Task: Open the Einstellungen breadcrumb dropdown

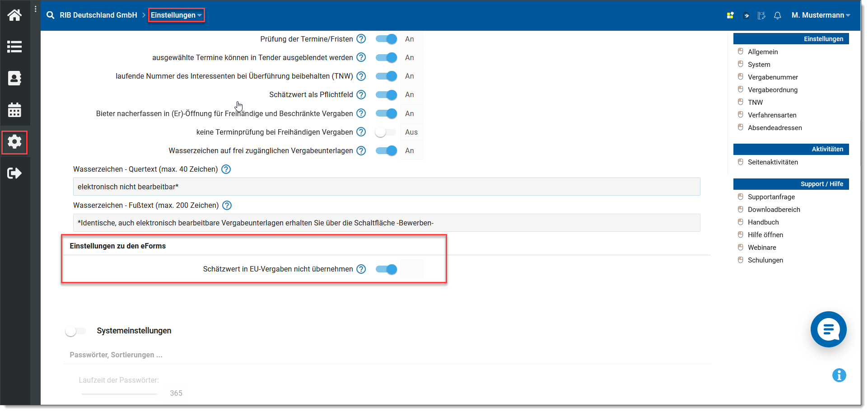Action: 176,15
